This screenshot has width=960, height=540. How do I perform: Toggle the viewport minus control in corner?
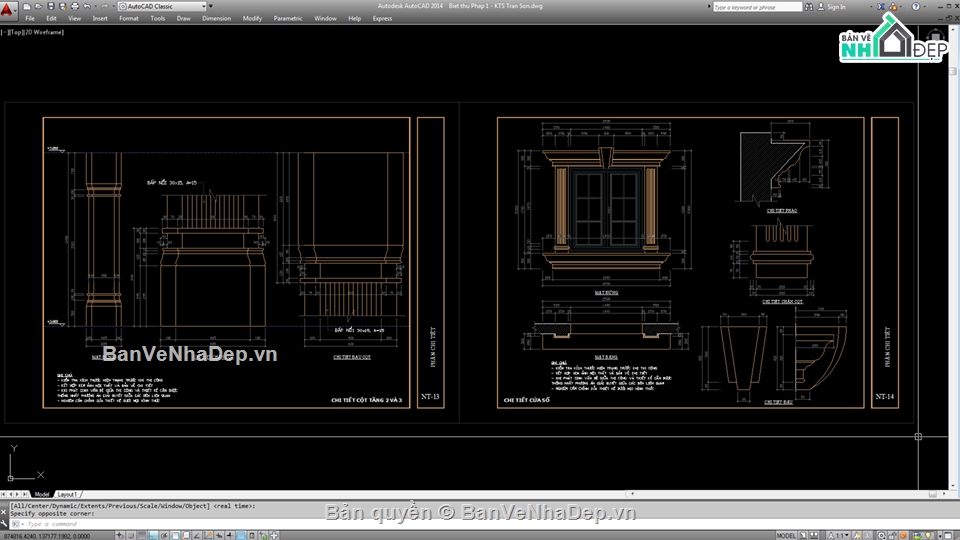[x=4, y=32]
